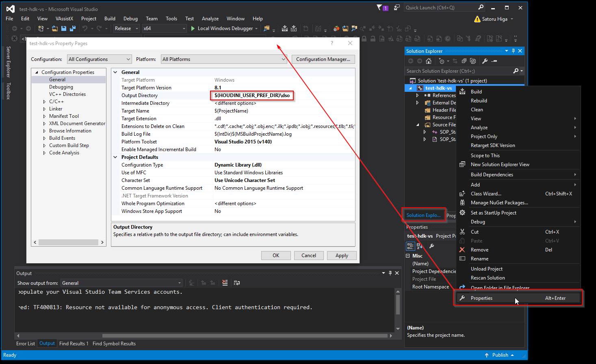
Task: Open the Platform dropdown
Action: tap(224, 59)
